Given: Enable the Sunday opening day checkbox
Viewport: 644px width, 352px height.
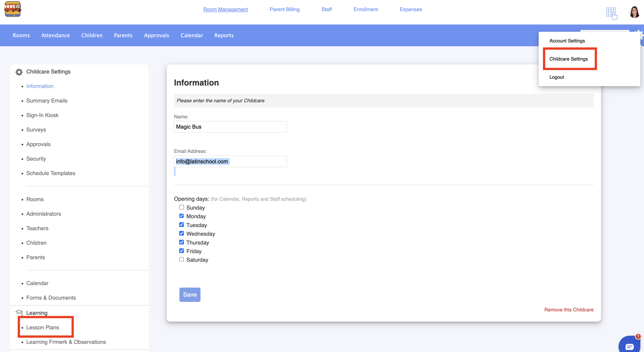Looking at the screenshot, I should [x=181, y=207].
